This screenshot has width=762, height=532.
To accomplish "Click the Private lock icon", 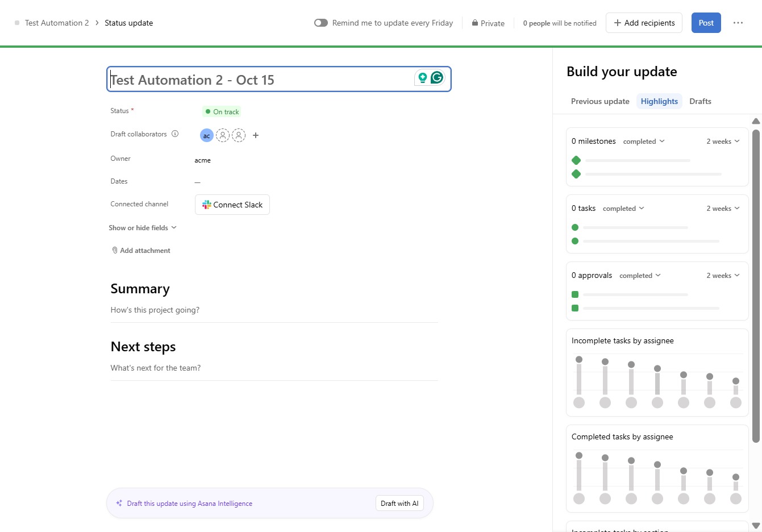I will point(474,23).
